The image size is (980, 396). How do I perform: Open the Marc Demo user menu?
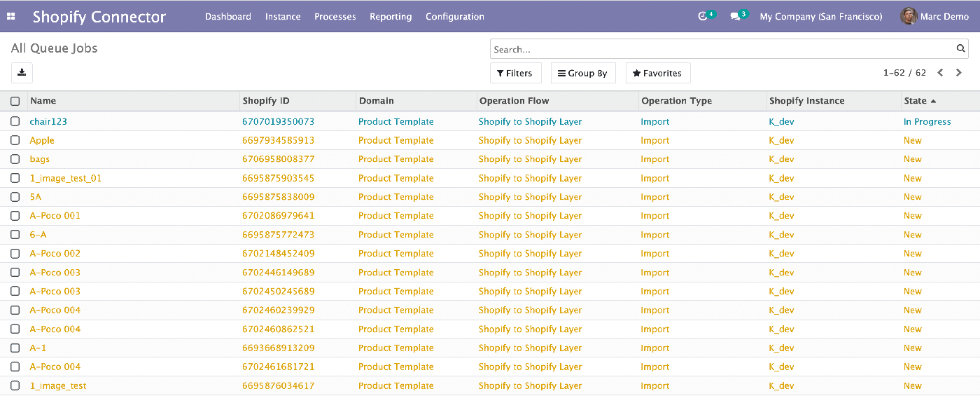click(x=935, y=16)
